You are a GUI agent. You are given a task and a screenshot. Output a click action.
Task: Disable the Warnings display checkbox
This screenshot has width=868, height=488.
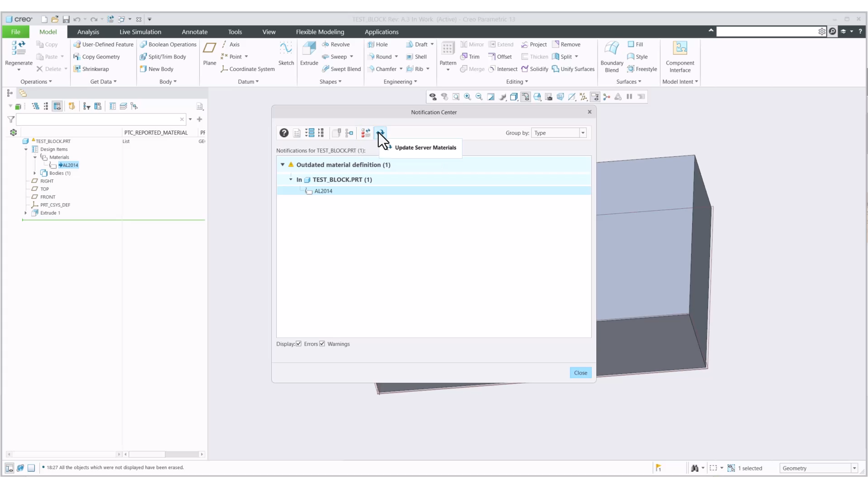click(x=322, y=344)
